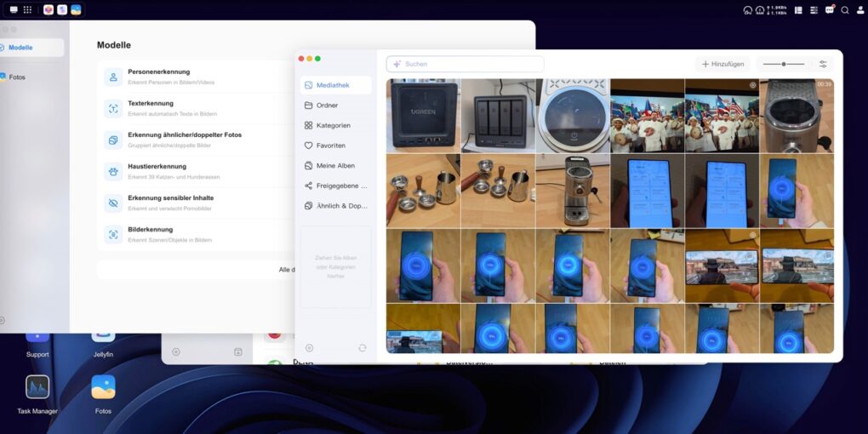Click the Suchen search field in Fotos

pyautogui.click(x=465, y=64)
